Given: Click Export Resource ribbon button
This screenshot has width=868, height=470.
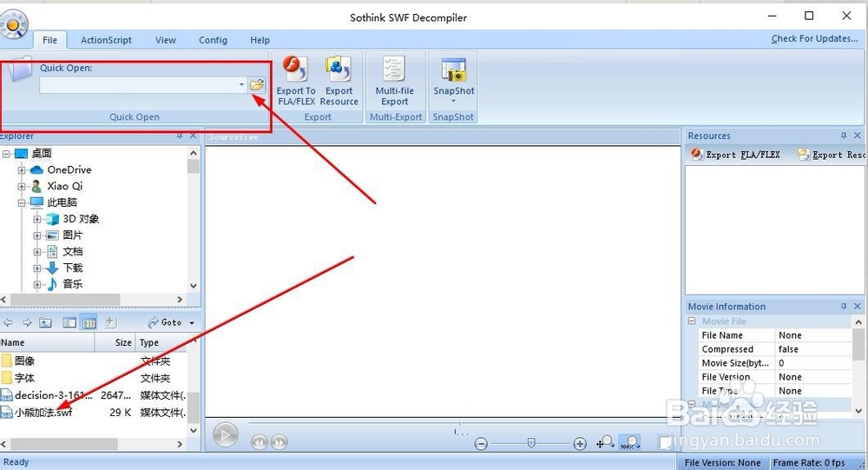Looking at the screenshot, I should (339, 81).
